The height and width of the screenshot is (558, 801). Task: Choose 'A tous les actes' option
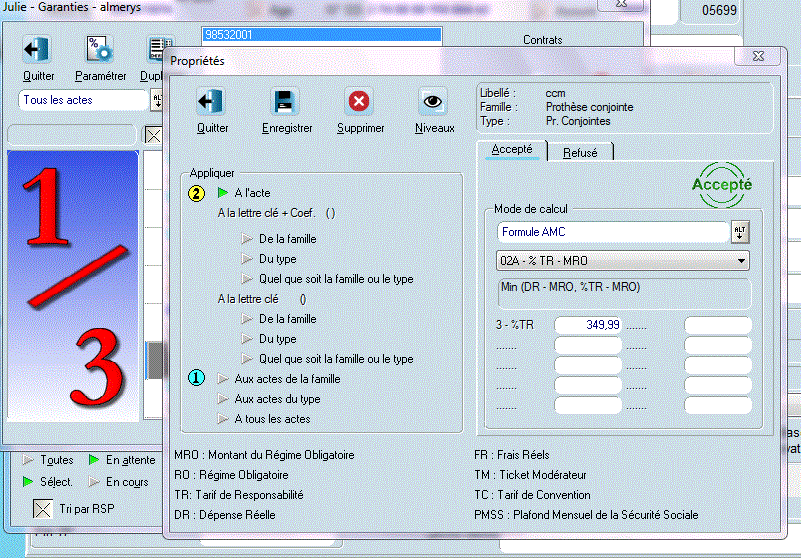tap(272, 419)
